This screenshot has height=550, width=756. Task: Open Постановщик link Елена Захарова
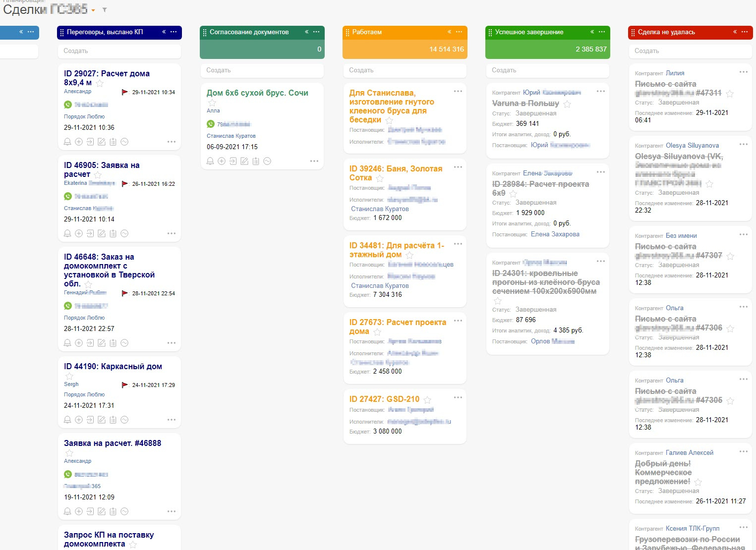(555, 234)
